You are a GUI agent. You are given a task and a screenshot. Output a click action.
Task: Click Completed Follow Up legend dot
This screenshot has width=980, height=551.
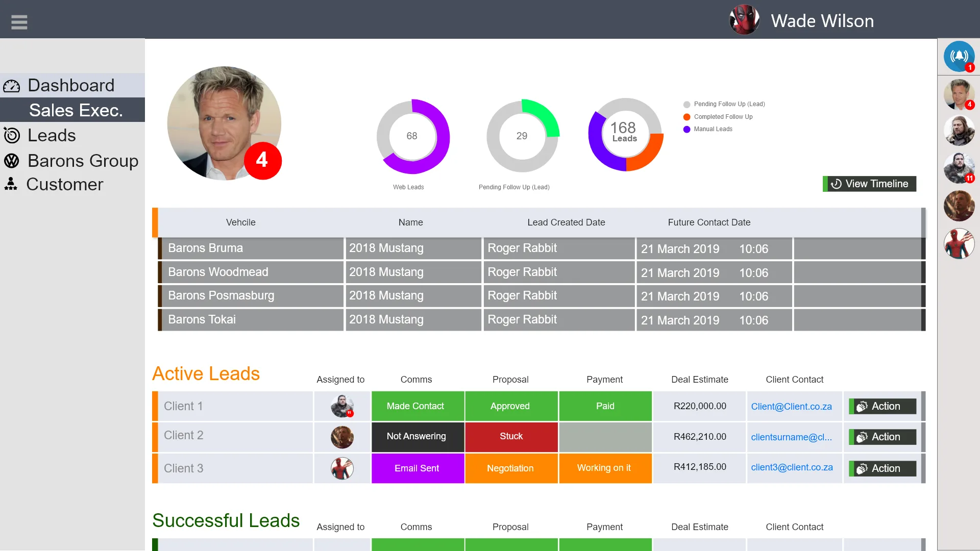coord(687,117)
